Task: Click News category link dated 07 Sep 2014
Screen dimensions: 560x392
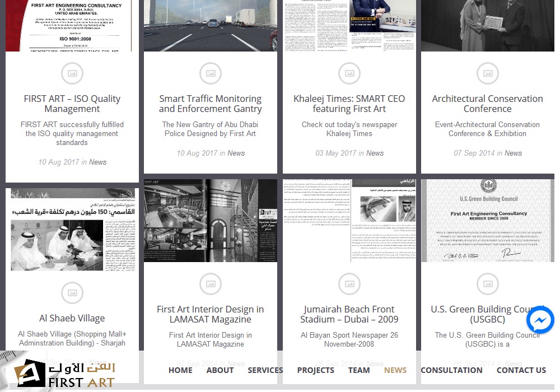Action: click(513, 153)
